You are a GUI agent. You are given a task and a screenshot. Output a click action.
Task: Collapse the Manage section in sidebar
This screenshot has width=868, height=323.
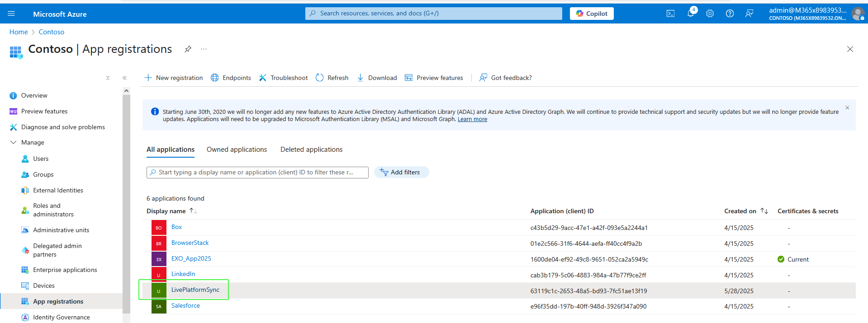tap(13, 142)
